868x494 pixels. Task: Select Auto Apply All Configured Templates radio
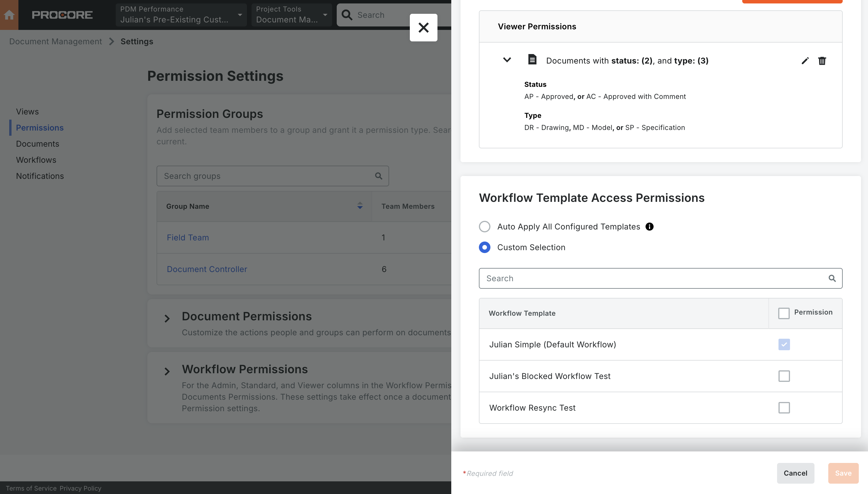pyautogui.click(x=484, y=227)
